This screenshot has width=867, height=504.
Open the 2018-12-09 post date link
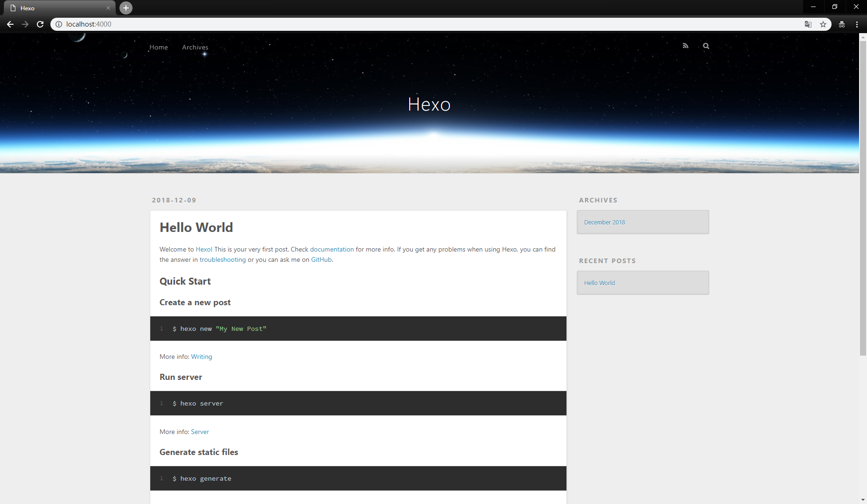[174, 200]
